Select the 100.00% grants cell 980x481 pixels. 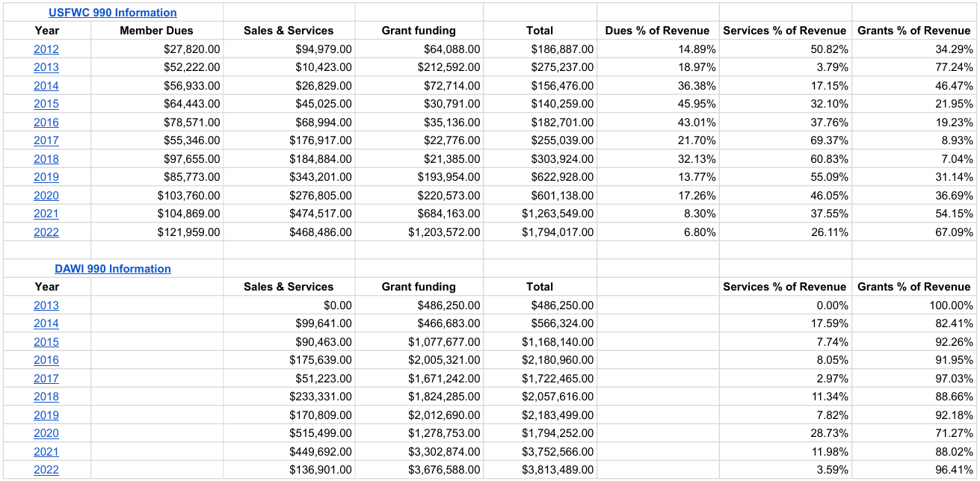pyautogui.click(x=914, y=305)
